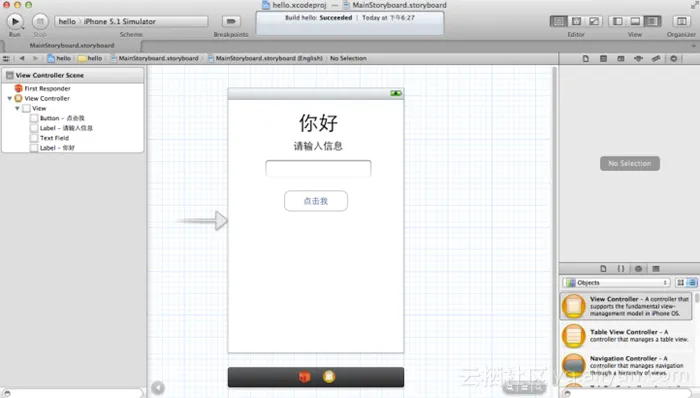Show the Code Snippet library
Viewport: 700px width, 398px height.
point(621,269)
